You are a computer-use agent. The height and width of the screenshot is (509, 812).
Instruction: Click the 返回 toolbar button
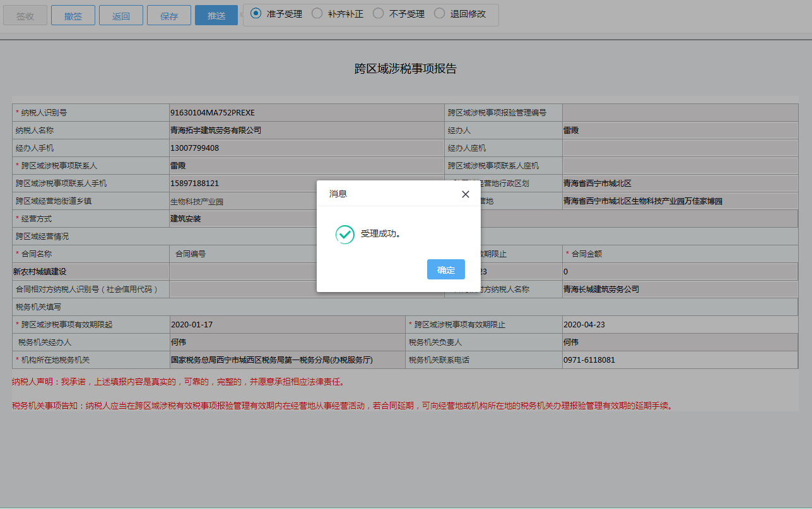pos(121,16)
